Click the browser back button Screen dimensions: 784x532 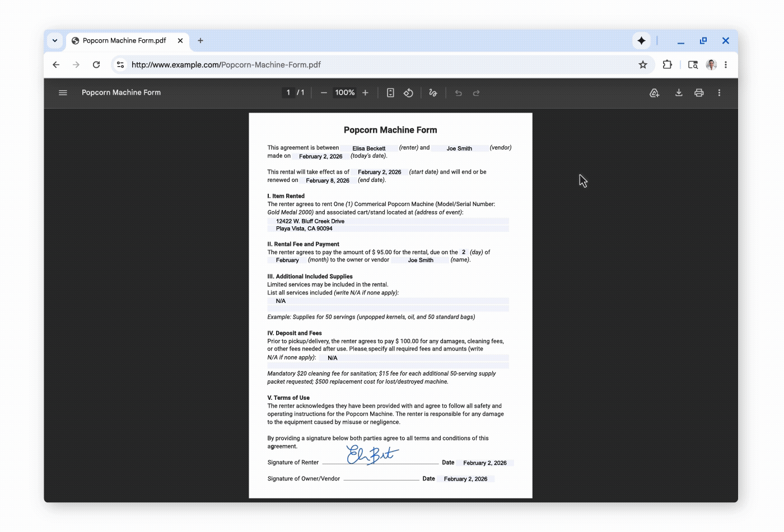55,64
